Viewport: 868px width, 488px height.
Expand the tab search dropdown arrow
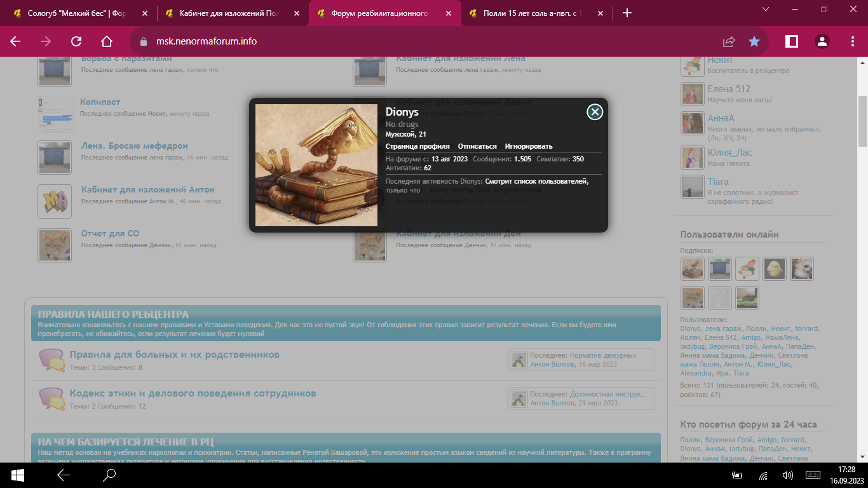765,9
